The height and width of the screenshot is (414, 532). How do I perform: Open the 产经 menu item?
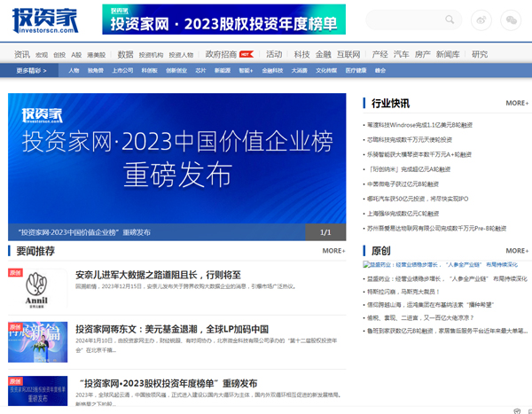pyautogui.click(x=379, y=54)
